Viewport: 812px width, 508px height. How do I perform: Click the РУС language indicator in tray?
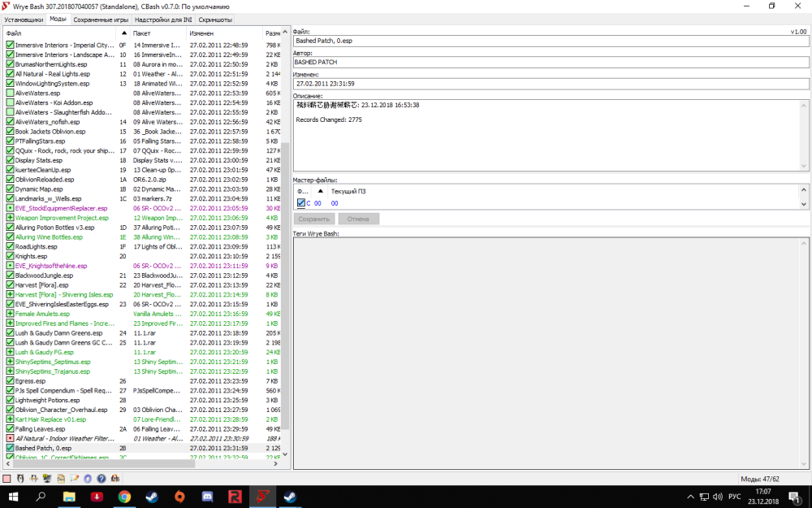(734, 497)
